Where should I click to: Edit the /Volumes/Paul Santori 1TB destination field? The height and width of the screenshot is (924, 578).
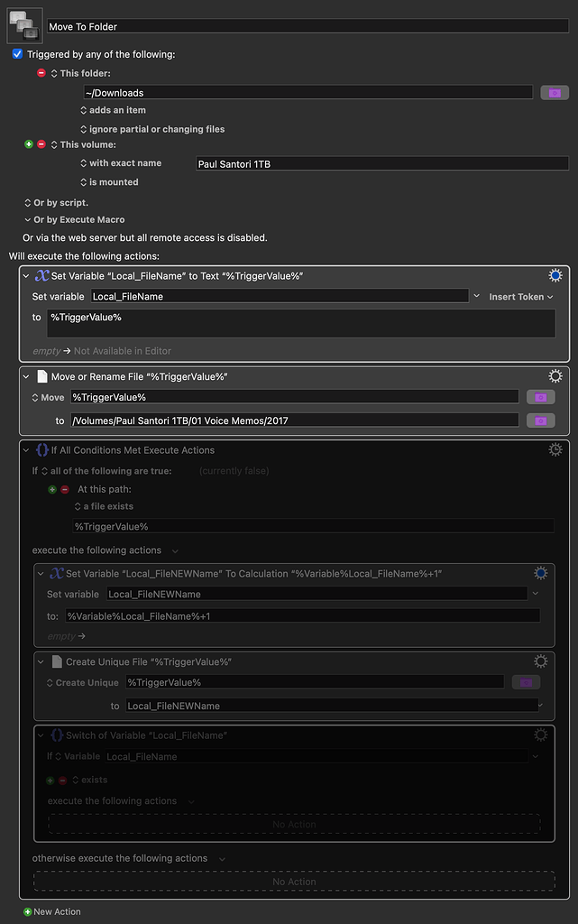294,420
